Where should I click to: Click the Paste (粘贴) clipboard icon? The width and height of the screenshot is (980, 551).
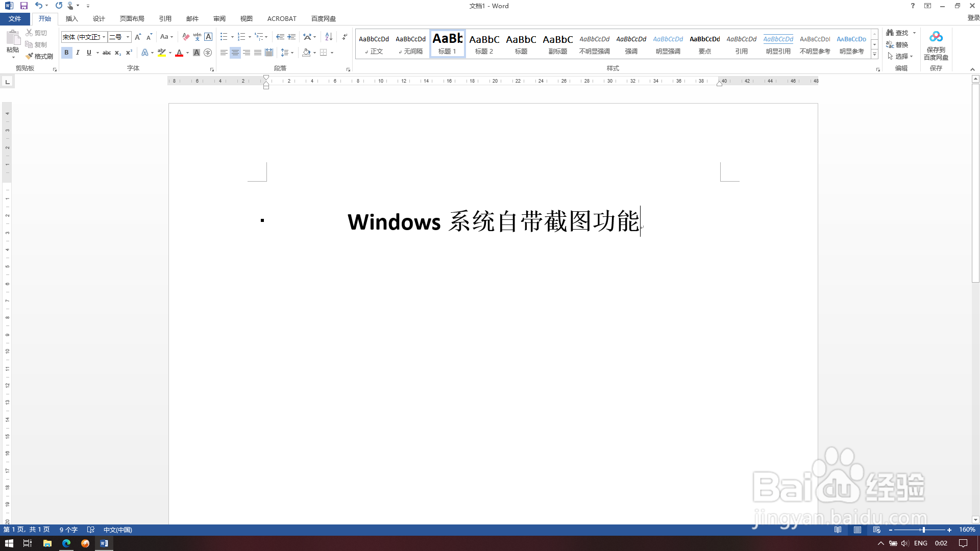pos(13,37)
